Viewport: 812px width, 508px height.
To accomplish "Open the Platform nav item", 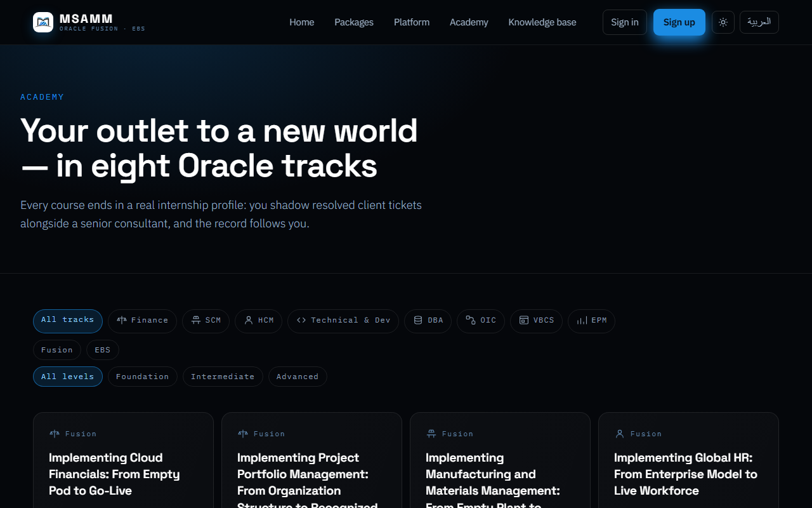I will [412, 22].
